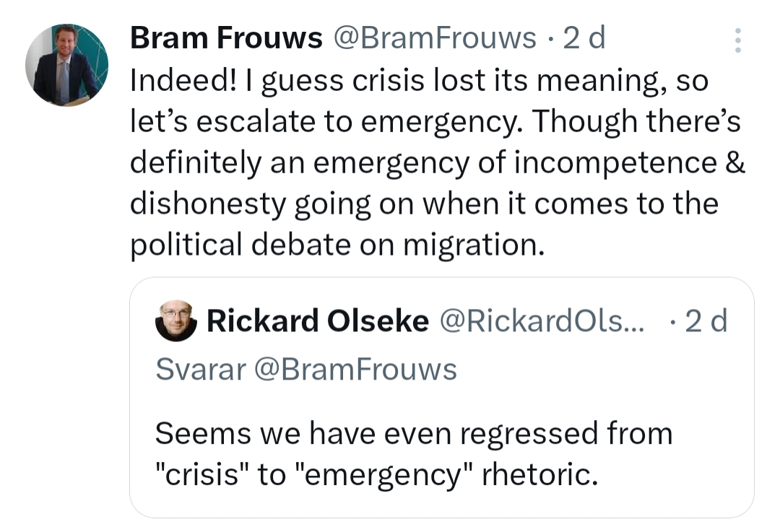The image size is (780, 532).
Task: Open the quoted tweet about "emergency" rhetoric
Action: click(x=441, y=398)
